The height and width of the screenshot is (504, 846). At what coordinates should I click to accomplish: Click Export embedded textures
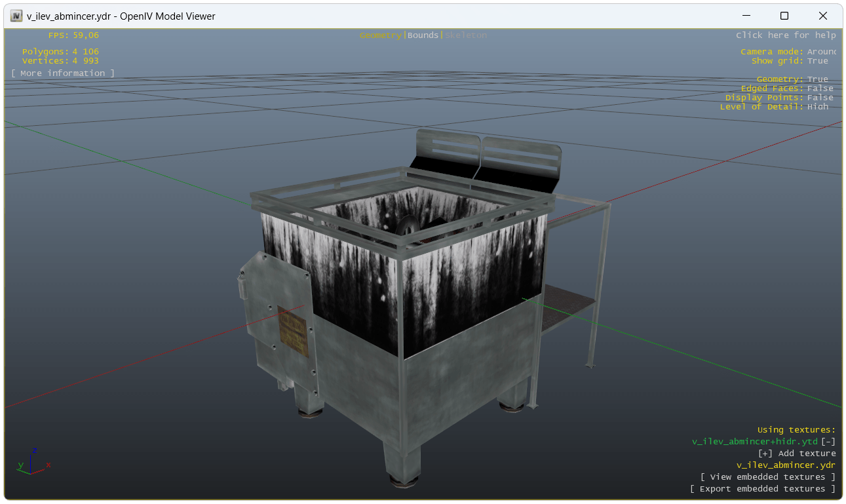(x=763, y=489)
